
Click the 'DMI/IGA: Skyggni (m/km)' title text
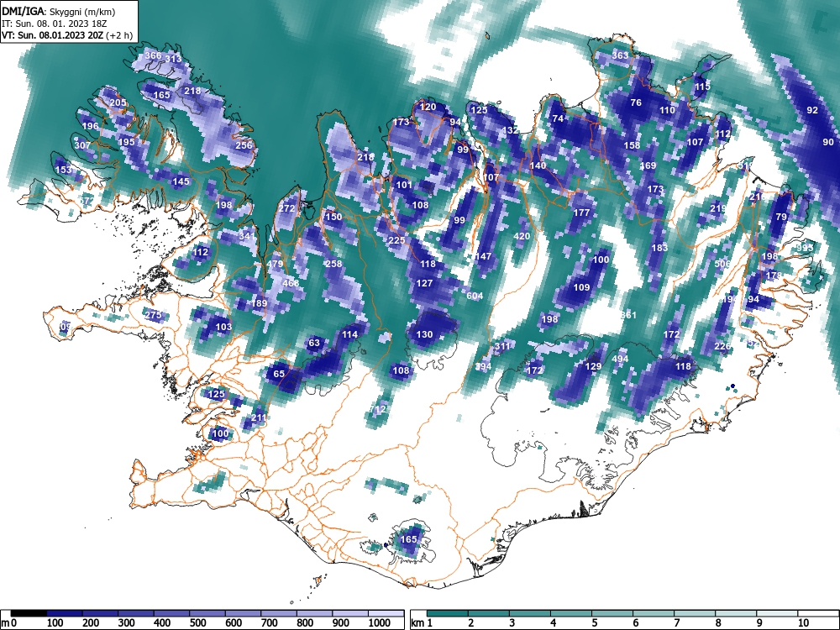click(59, 11)
